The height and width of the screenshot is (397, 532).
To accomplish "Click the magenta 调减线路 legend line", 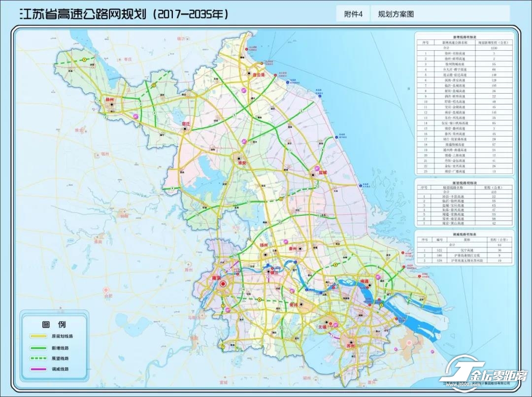I will point(38,369).
